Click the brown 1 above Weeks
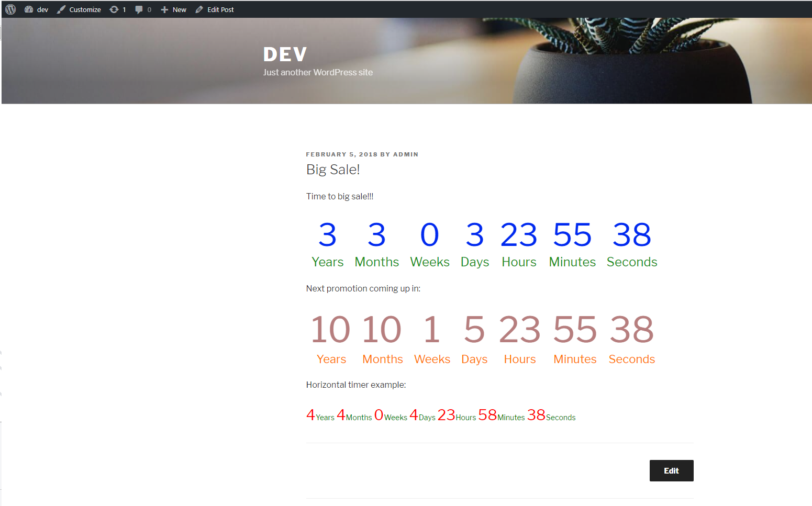This screenshot has height=506, width=812. [x=432, y=330]
